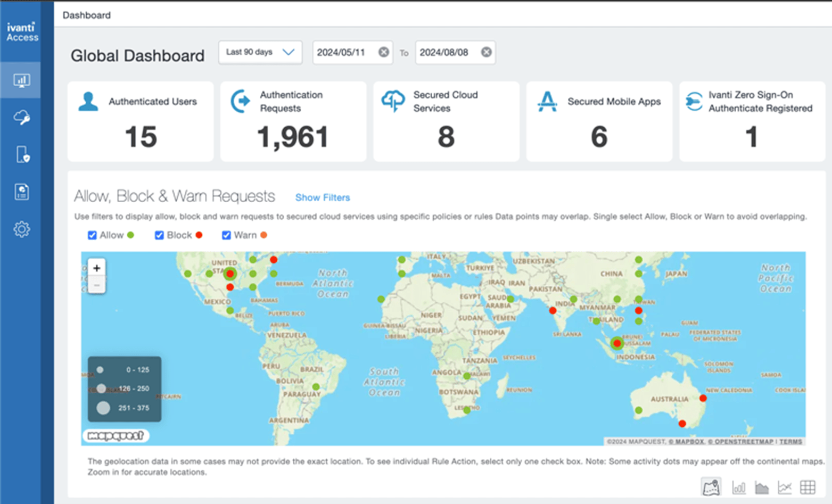Switch to line chart view icon
This screenshot has height=504, width=832.
point(785,487)
